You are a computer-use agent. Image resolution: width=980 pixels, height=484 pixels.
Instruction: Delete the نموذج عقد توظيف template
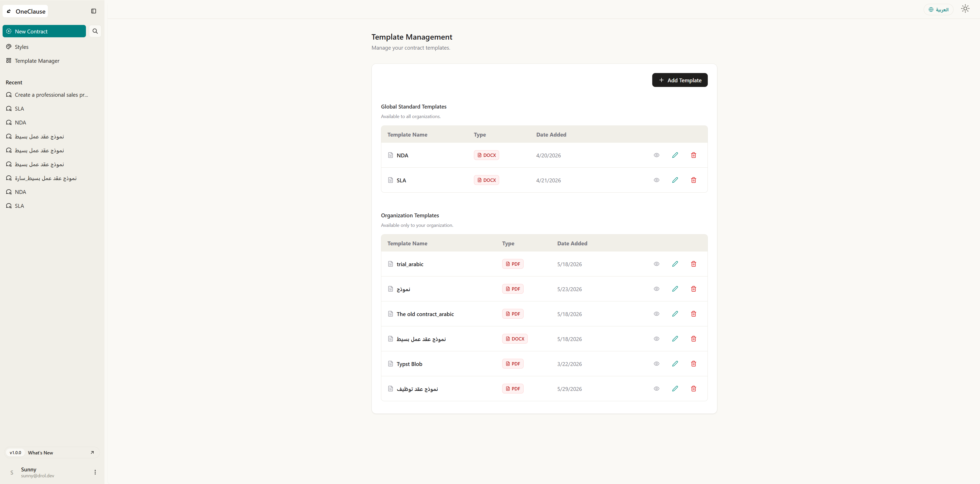694,389
